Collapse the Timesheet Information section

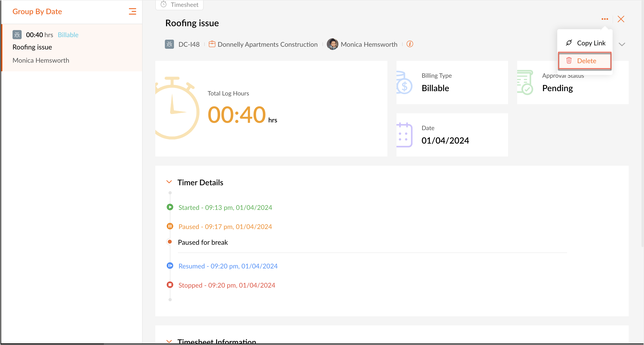click(169, 341)
